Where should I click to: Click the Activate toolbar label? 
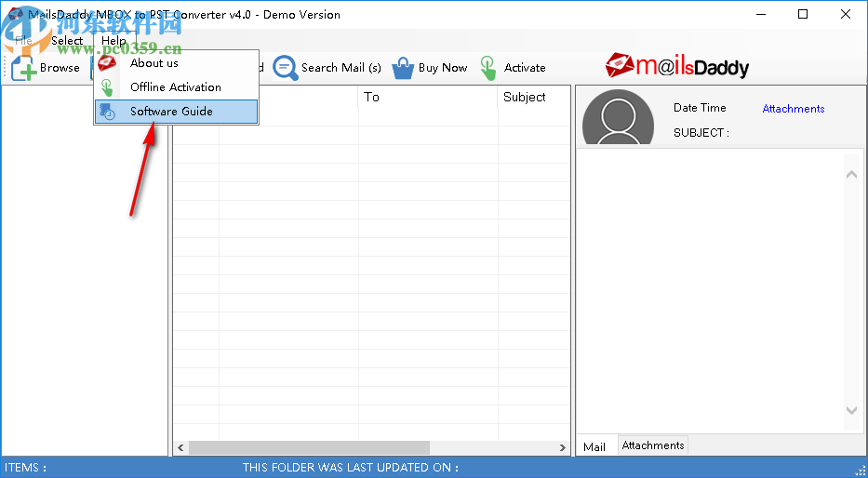pos(525,68)
